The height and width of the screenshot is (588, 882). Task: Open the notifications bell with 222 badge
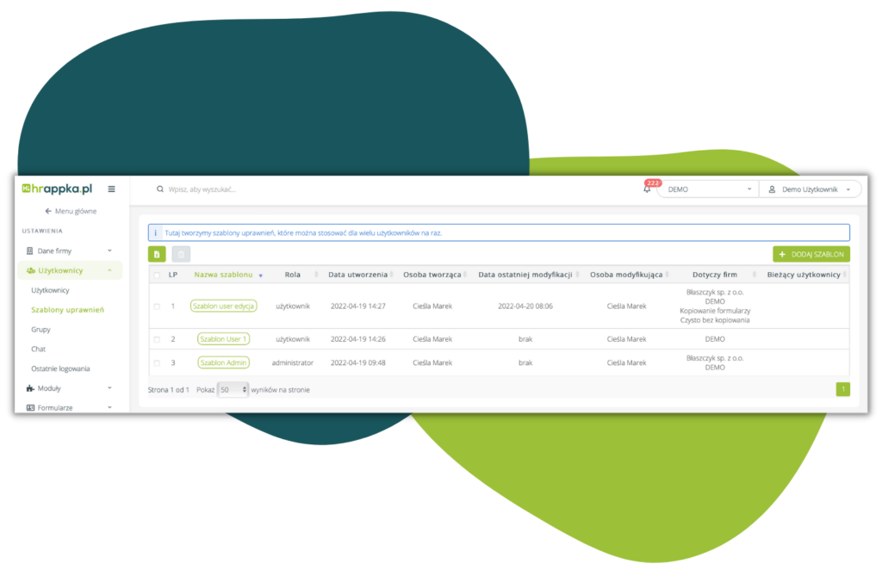[x=647, y=189]
